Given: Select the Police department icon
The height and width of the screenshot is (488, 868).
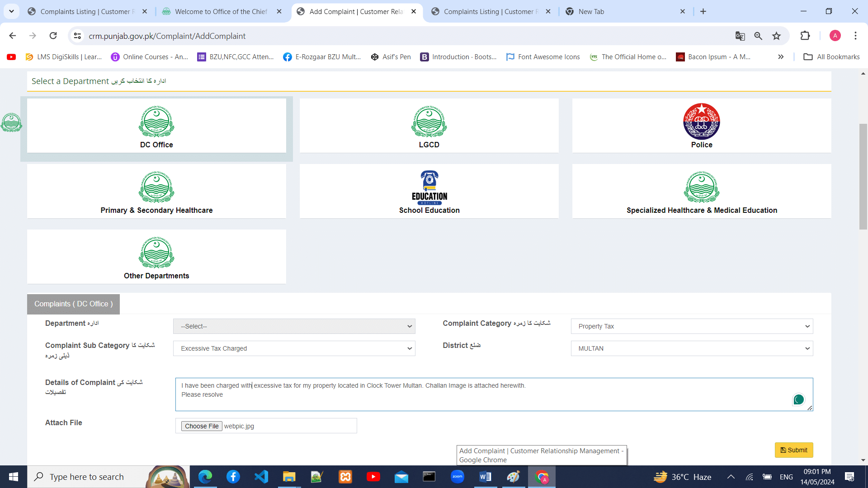Looking at the screenshot, I should 701,121.
